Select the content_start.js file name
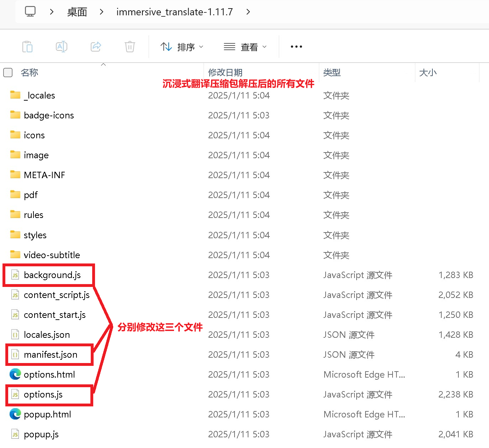 click(x=55, y=315)
